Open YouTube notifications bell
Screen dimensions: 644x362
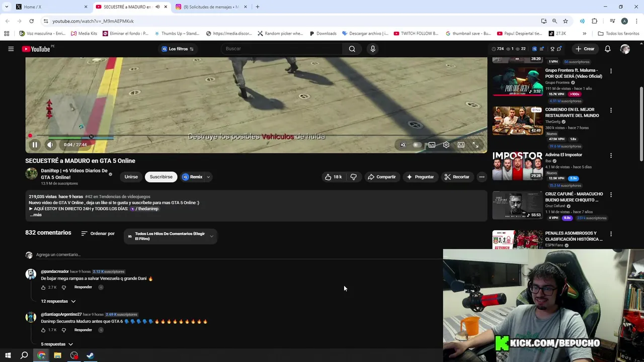(x=608, y=49)
